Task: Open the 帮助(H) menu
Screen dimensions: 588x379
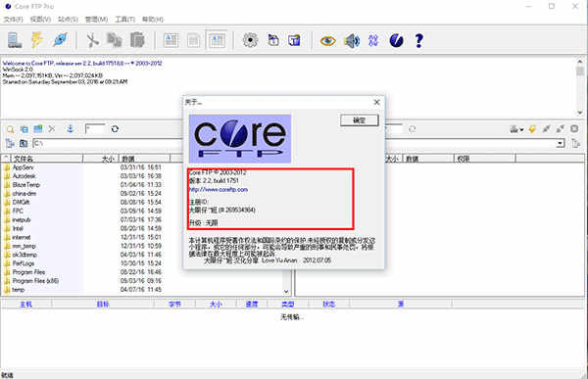Action: coord(153,20)
